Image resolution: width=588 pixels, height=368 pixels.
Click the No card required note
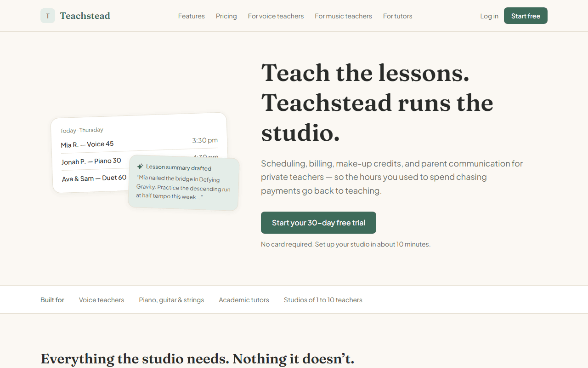(345, 244)
